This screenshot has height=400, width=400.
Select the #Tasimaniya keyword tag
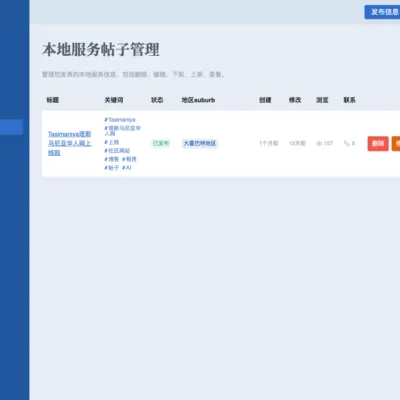point(120,120)
